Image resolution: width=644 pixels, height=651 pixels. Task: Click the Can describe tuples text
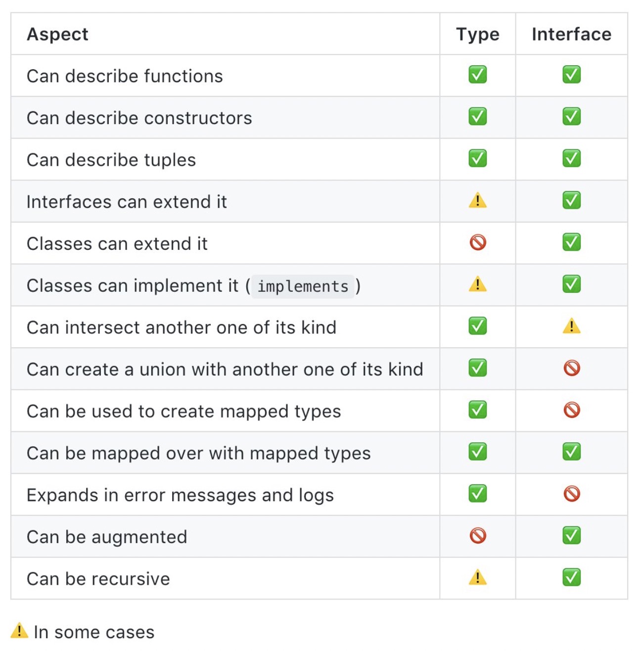[111, 160]
